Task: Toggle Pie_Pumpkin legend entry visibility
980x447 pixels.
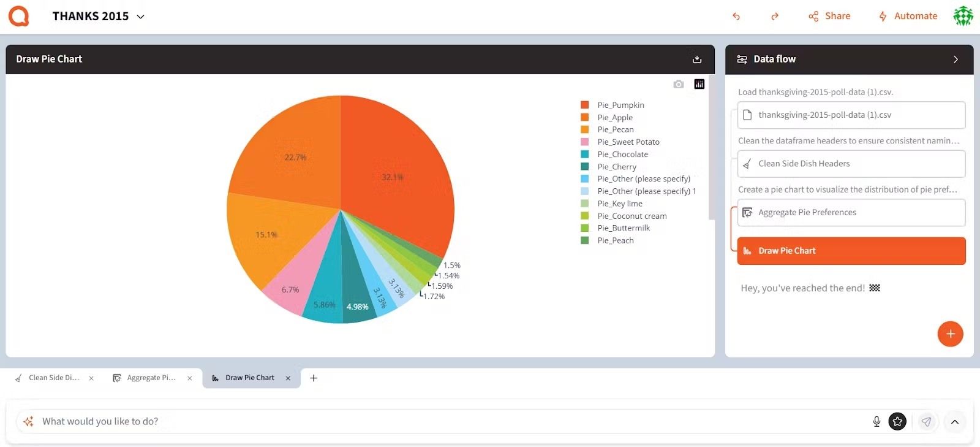Action: [620, 105]
